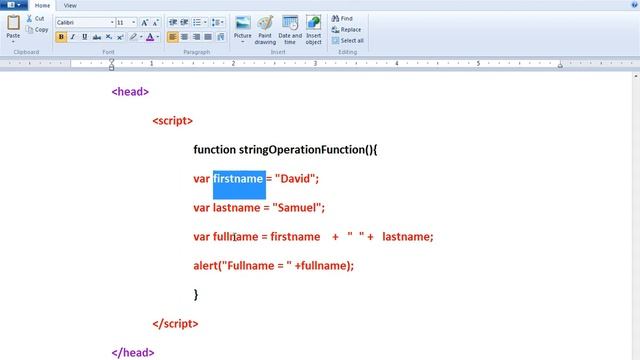The width and height of the screenshot is (640, 360).
Task: Click the Paste clipboard icon
Action: coord(13,23)
